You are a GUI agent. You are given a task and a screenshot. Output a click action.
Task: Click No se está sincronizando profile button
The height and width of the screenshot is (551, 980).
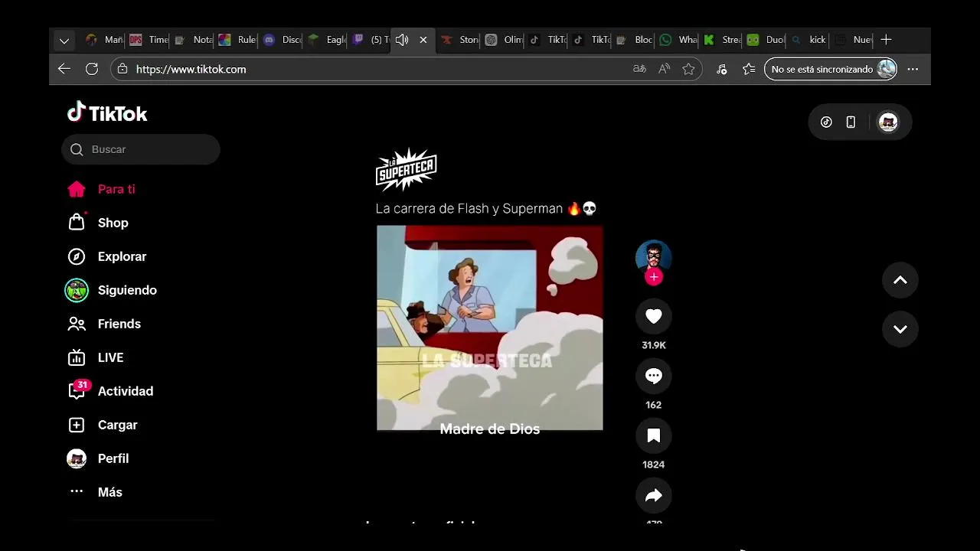click(x=831, y=69)
